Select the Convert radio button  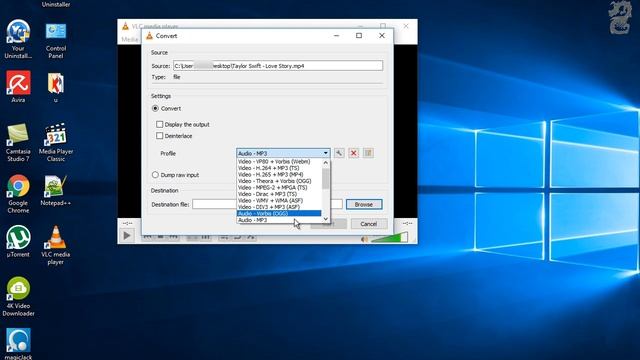pyautogui.click(x=155, y=109)
